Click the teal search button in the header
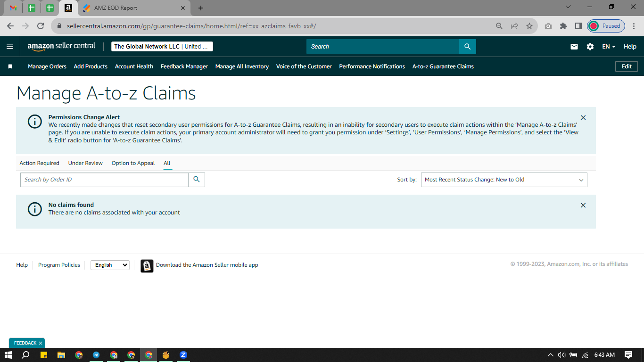The height and width of the screenshot is (362, 644). coord(468,46)
